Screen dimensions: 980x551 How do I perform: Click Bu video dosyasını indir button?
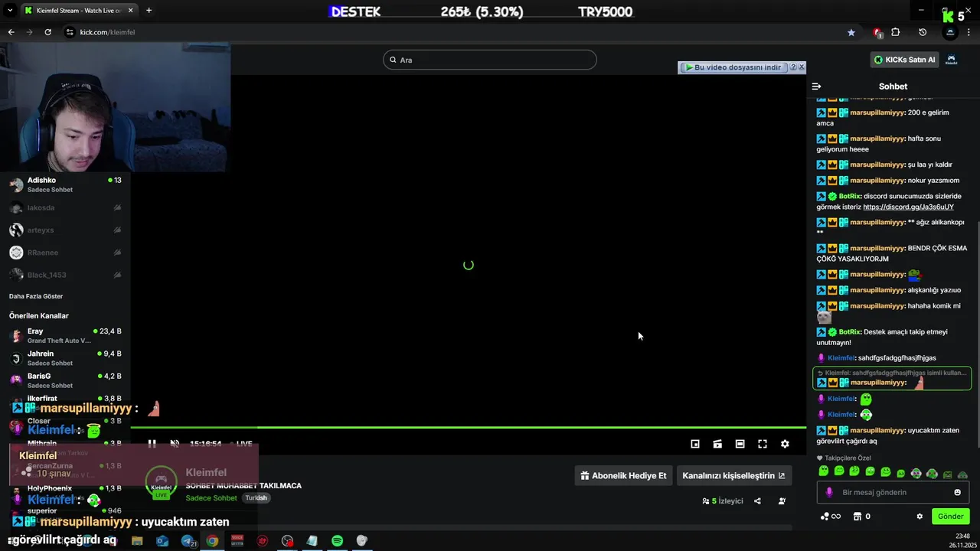(733, 67)
